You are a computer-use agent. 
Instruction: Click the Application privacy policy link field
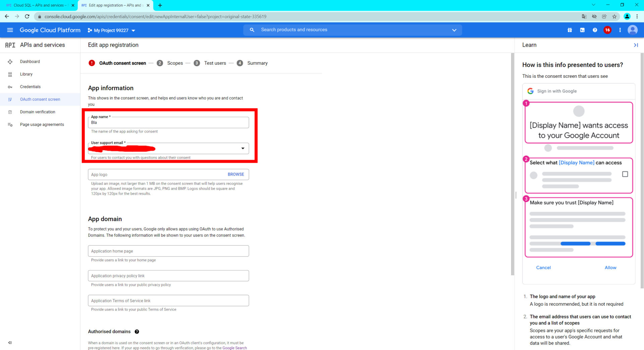(168, 276)
